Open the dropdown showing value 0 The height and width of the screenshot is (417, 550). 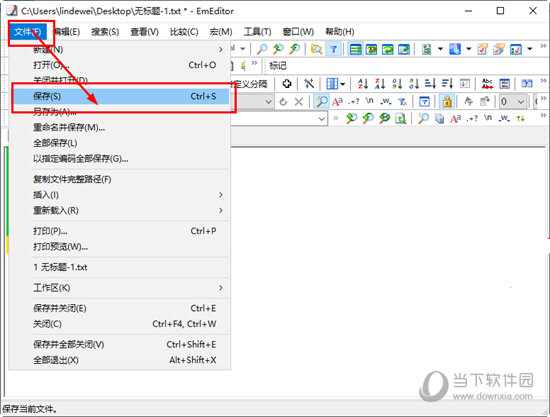[521, 102]
